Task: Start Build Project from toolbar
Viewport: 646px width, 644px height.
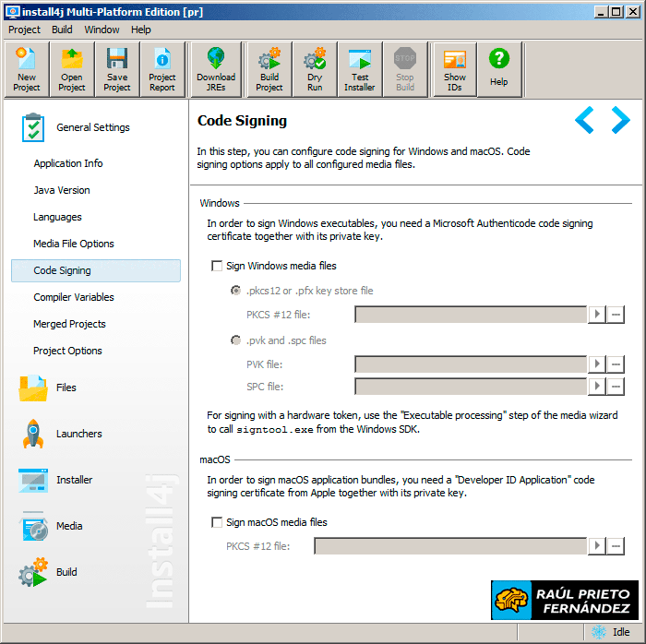Action: tap(269, 69)
